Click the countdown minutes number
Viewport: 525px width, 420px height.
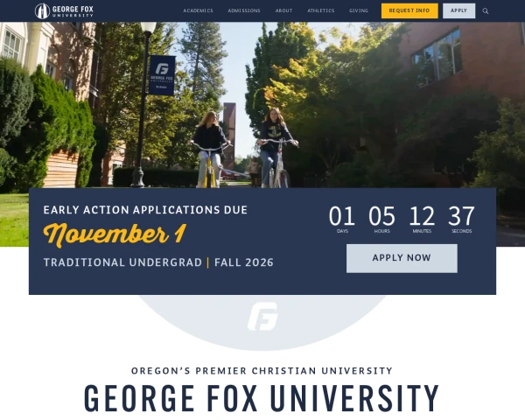pyautogui.click(x=422, y=216)
